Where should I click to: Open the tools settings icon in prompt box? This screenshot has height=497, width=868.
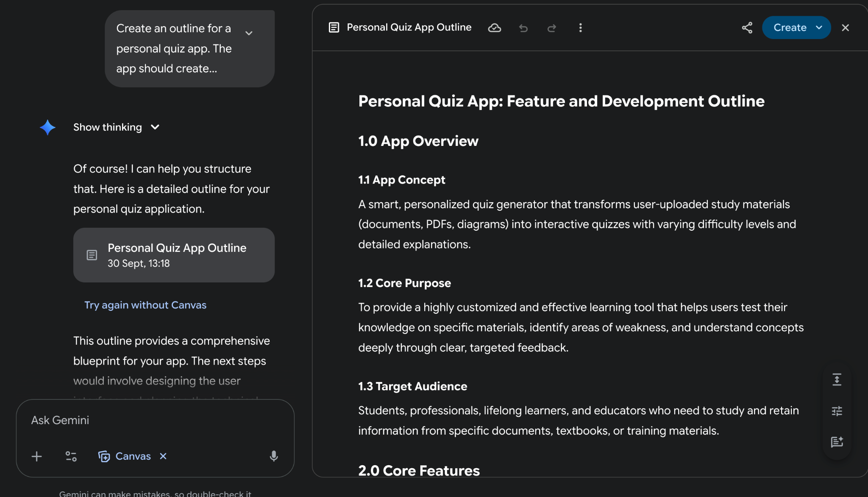point(71,456)
